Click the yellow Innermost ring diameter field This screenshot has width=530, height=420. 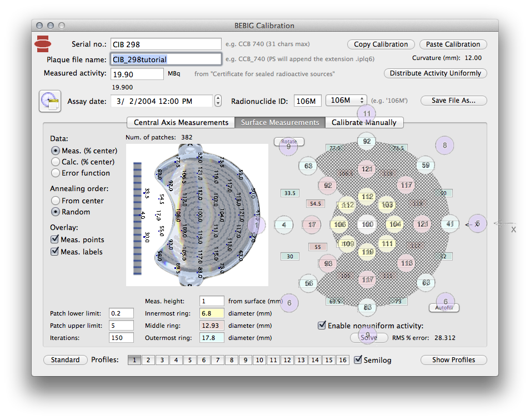pyautogui.click(x=212, y=313)
